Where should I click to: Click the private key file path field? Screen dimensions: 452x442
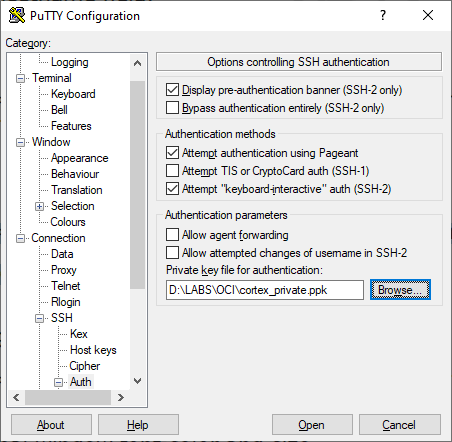265,290
